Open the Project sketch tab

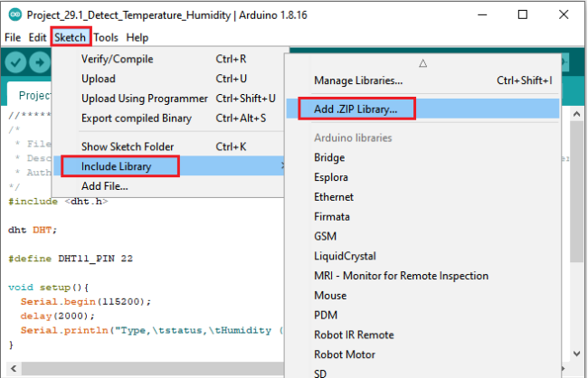tap(34, 95)
